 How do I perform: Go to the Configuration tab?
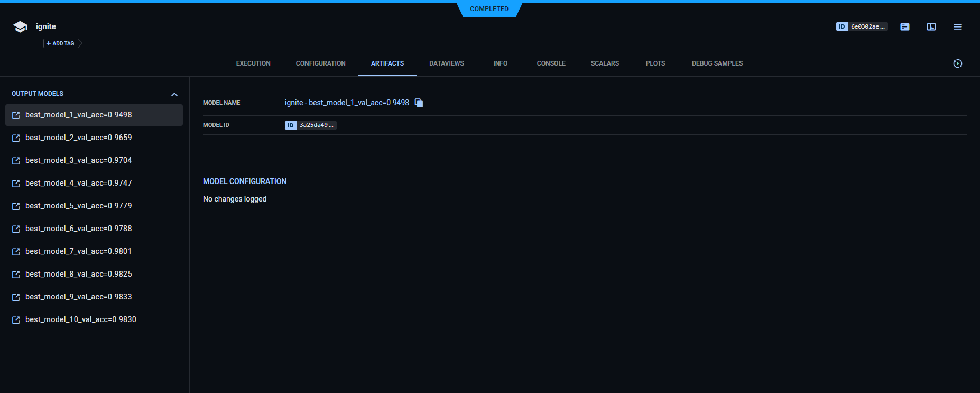(x=320, y=63)
